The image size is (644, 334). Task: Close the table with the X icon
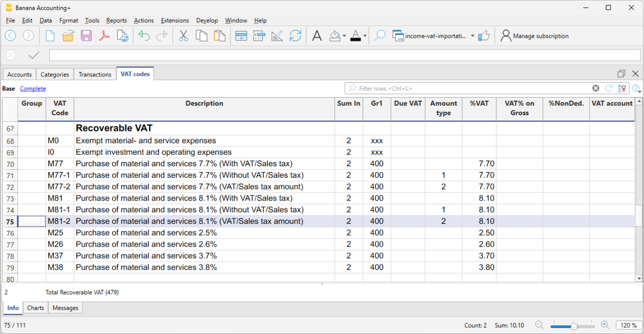[x=635, y=73]
